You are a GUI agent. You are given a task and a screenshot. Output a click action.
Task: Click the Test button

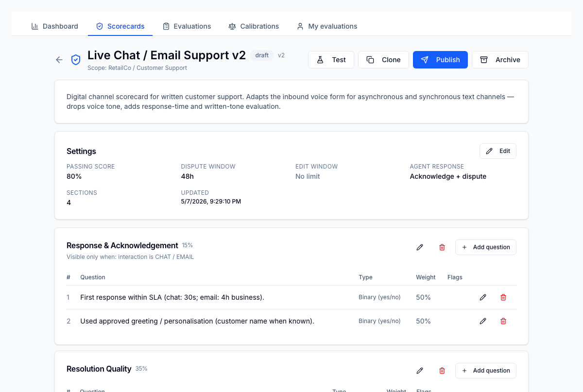331,60
